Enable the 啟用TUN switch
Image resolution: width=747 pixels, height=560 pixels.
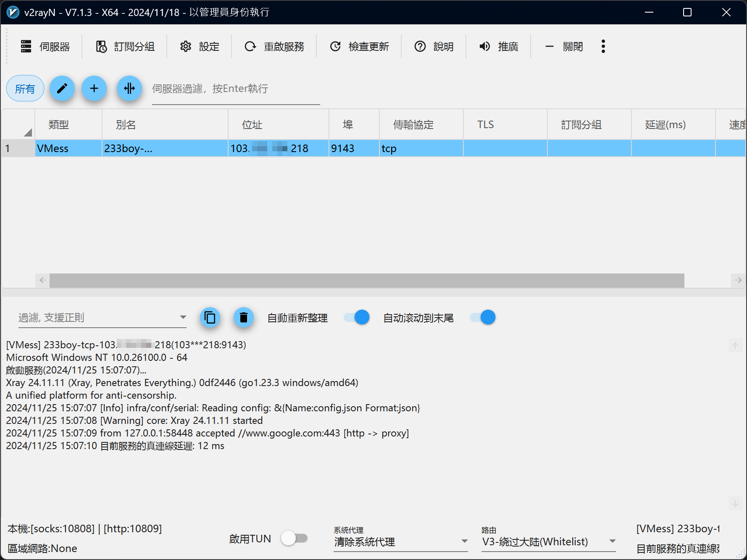[x=295, y=538]
